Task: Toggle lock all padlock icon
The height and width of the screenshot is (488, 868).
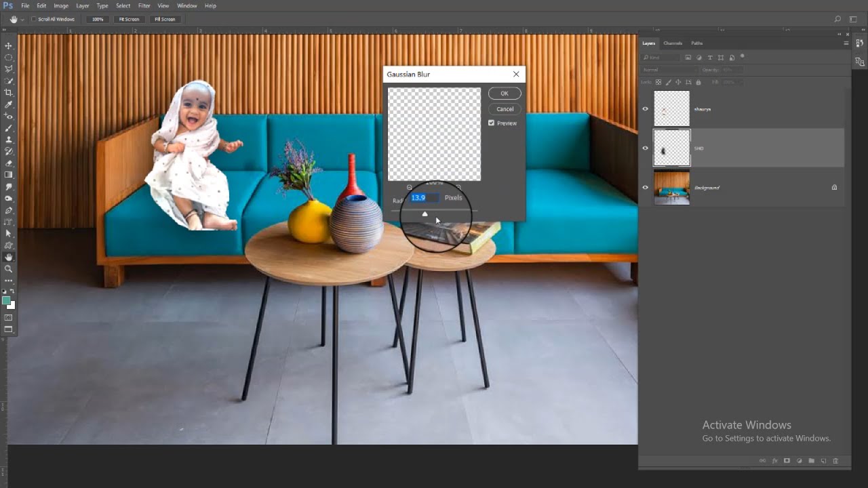Action: [700, 82]
